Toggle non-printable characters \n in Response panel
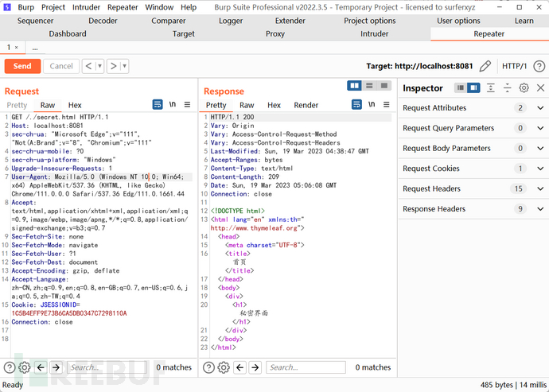 [x=372, y=104]
